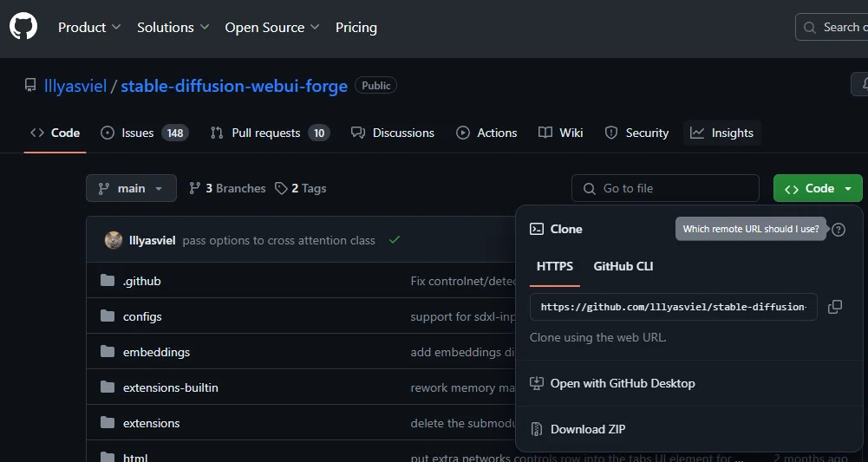The height and width of the screenshot is (462, 868).
Task: Click the repository icon beside lllyasviel
Action: point(29,85)
